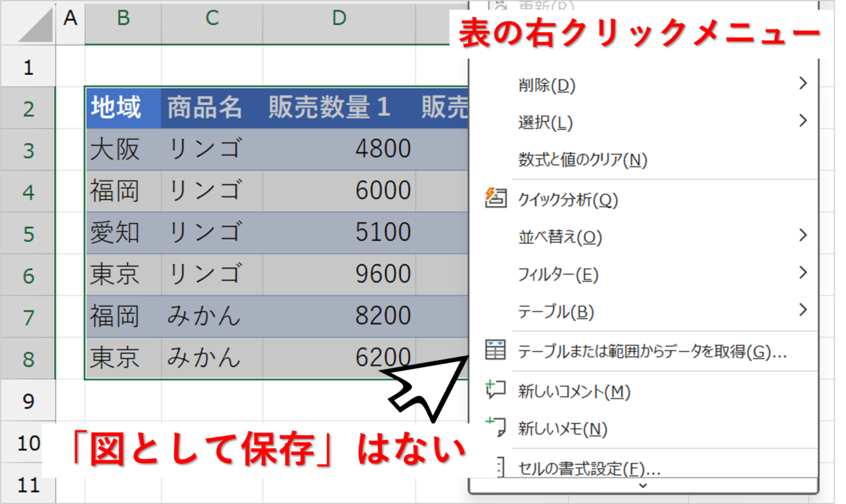
Task: Open the 並べ替え(O) submenu arrow
Action: tap(802, 236)
